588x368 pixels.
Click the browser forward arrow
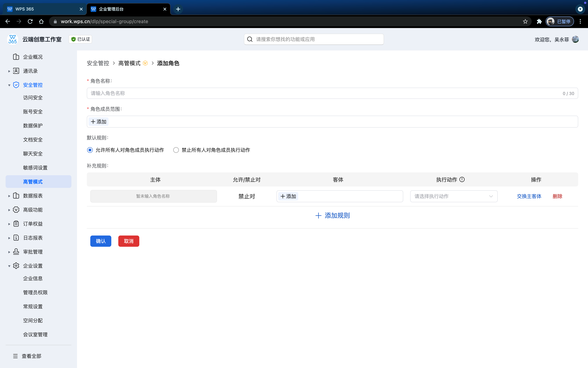coord(19,21)
